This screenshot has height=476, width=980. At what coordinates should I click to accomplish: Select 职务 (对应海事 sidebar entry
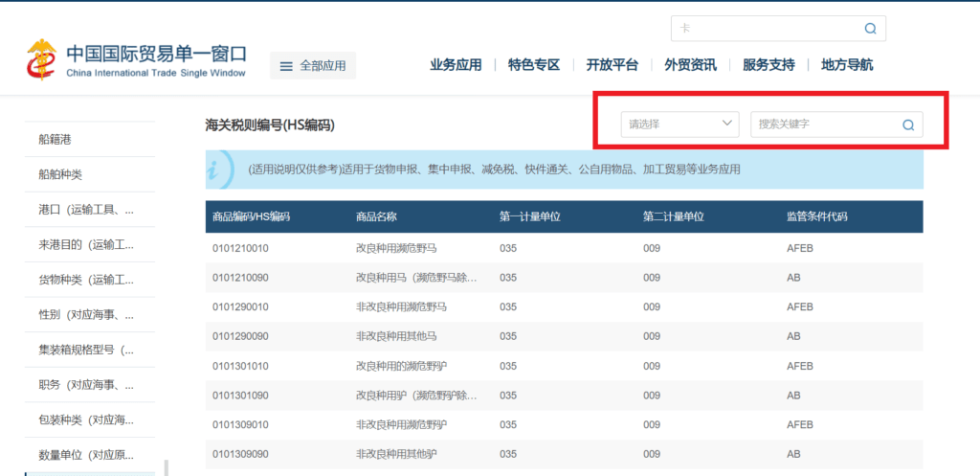click(x=90, y=385)
